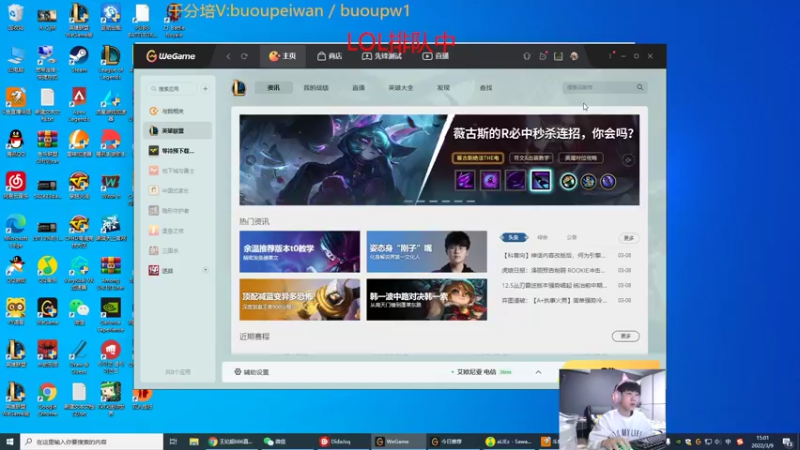Expand the 逆战 sidebar dropdown arrow
800x450 pixels.
coord(205,270)
